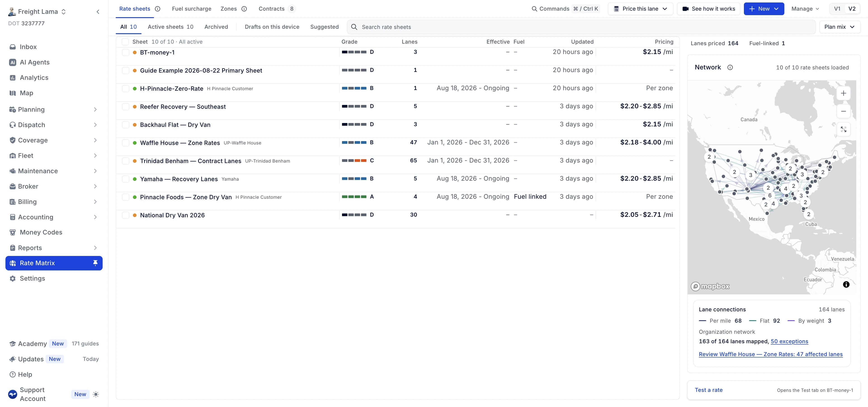Zoom out on the network map
868x407 pixels.
coord(843,111)
